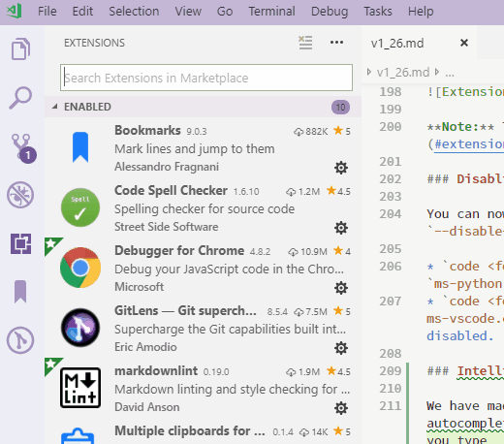Select the Bookmarks extension title
The width and height of the screenshot is (504, 444).
tap(147, 130)
